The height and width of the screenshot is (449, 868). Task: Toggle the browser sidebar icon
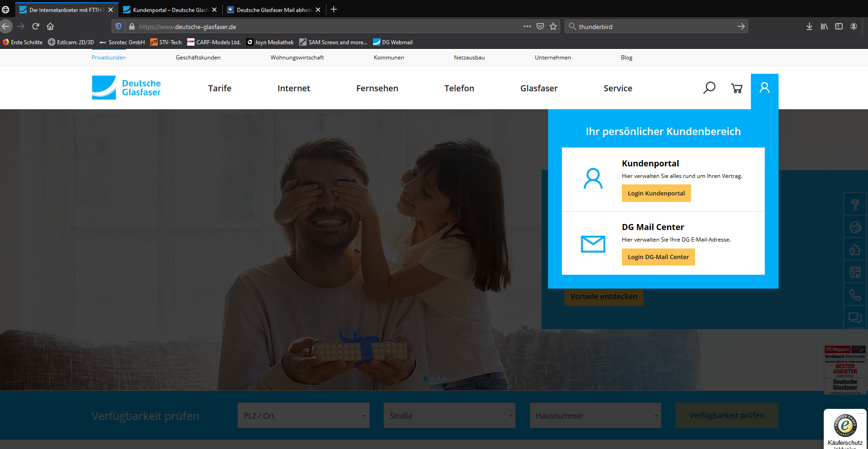(x=839, y=26)
